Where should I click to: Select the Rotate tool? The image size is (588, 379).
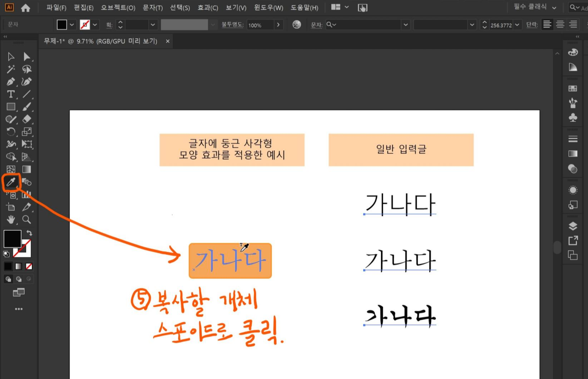click(x=11, y=131)
